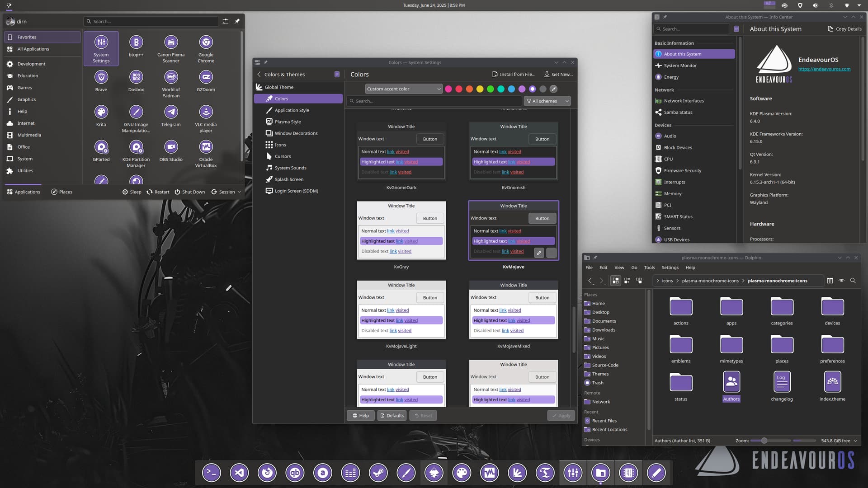This screenshot has width=868, height=488.
Task: Toggle launcher configure/filter settings icon
Action: [x=225, y=21]
